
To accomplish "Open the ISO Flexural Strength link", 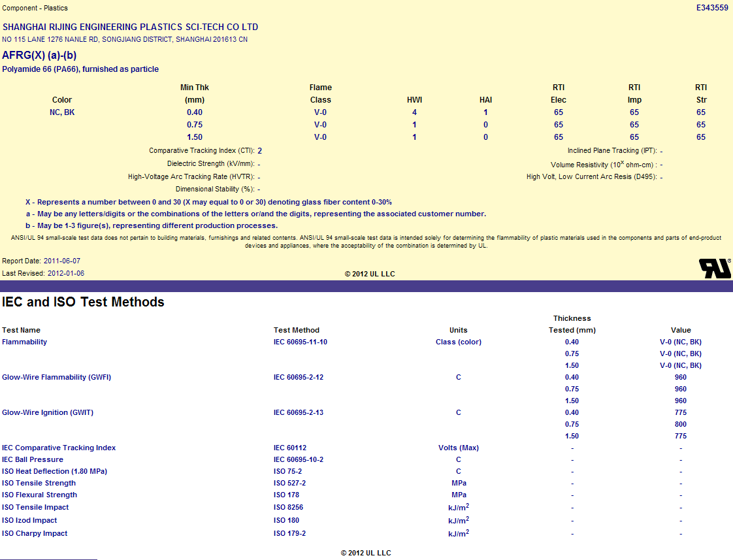I will 39,495.
